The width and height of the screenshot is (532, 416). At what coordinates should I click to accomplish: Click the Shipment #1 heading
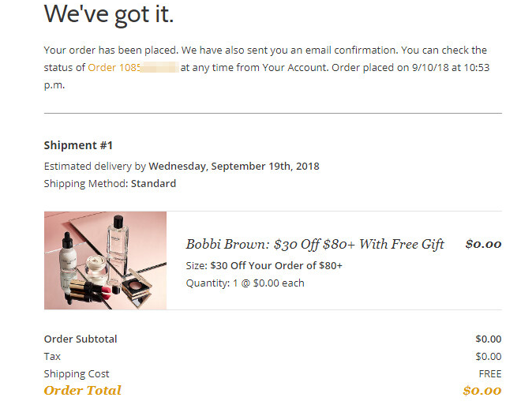(x=79, y=145)
